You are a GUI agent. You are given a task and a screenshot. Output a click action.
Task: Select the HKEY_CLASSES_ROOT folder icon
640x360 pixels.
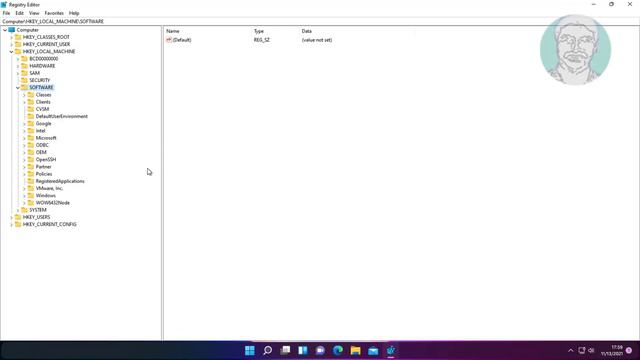[x=18, y=37]
